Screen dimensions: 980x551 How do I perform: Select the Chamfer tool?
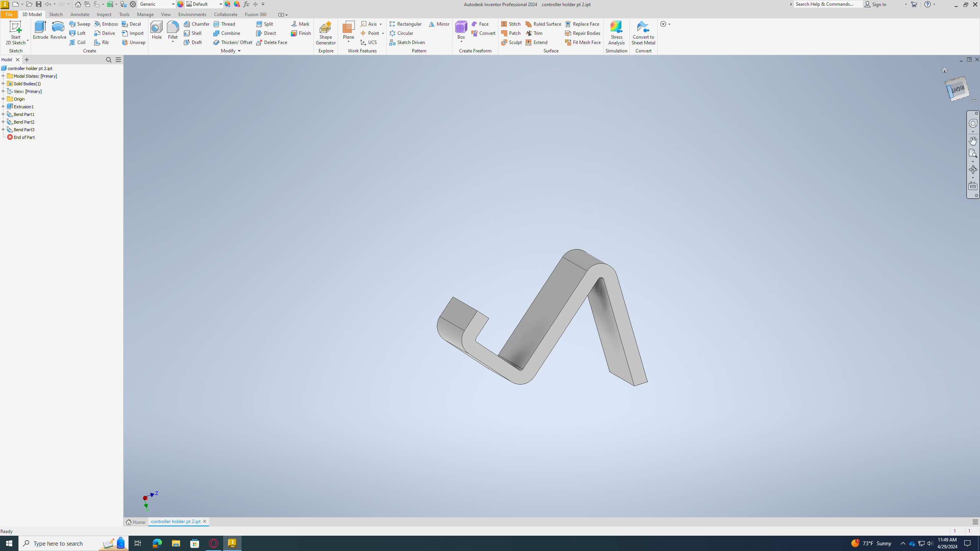[196, 24]
